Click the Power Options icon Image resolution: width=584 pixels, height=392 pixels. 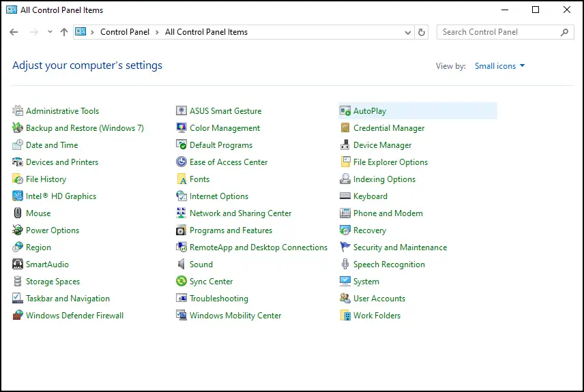tap(18, 230)
